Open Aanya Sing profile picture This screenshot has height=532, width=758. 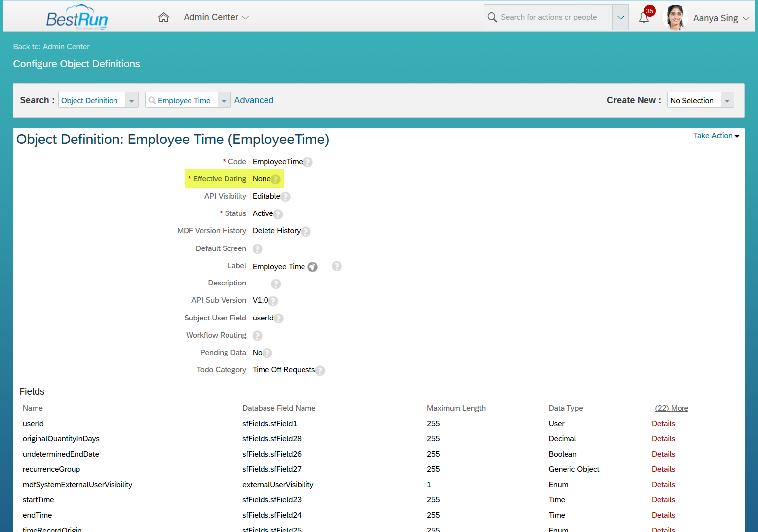pos(675,18)
